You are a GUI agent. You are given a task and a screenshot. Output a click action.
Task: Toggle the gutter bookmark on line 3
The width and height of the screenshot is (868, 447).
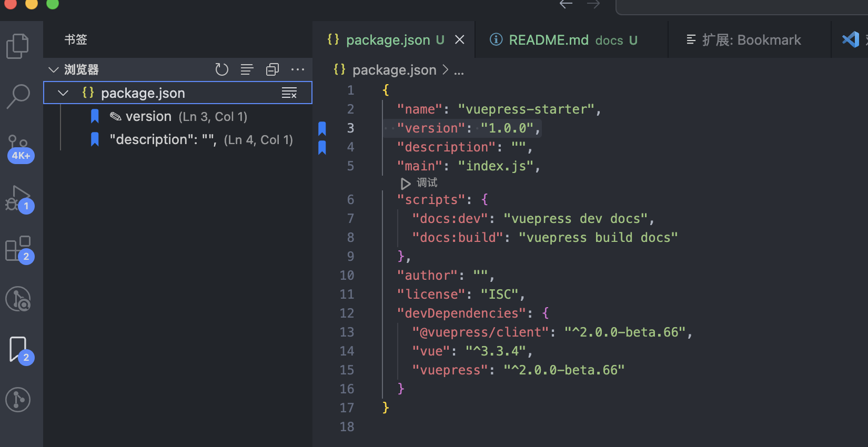[x=322, y=128]
